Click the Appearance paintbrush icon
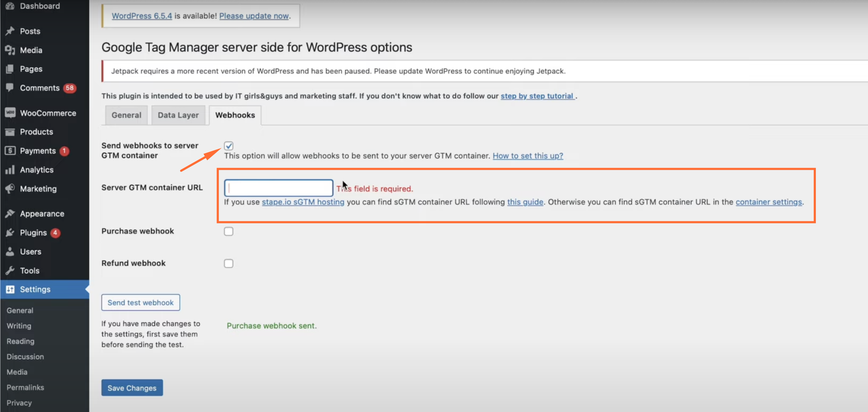 pyautogui.click(x=10, y=214)
